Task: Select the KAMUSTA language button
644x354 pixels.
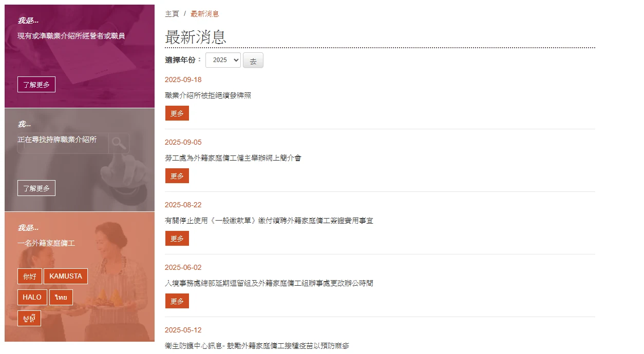Action: [66, 277]
